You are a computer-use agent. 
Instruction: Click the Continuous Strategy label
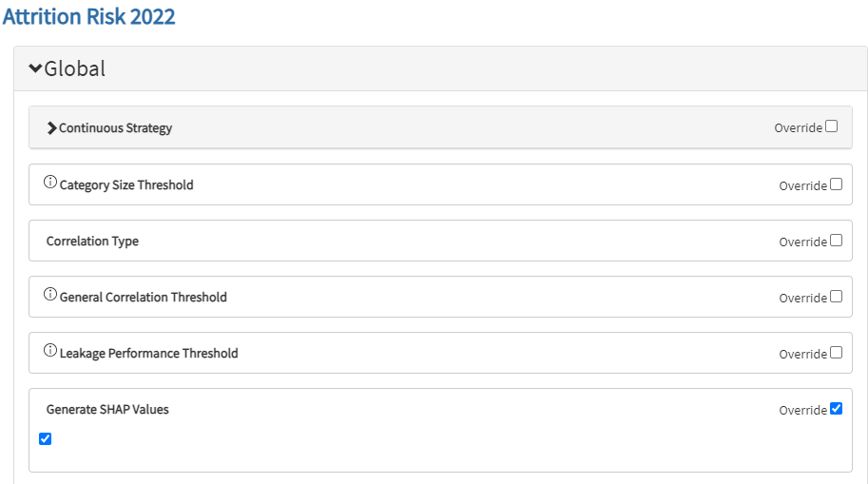(x=115, y=128)
